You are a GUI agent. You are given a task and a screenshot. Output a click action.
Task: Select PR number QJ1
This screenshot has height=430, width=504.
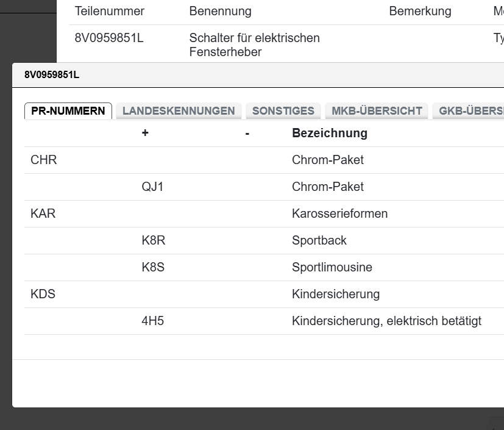[152, 187]
